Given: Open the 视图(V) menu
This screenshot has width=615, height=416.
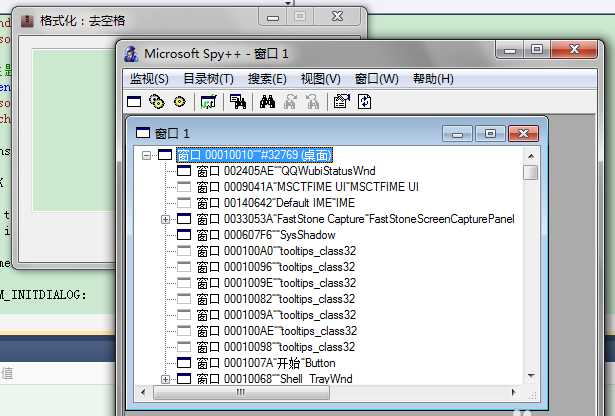Looking at the screenshot, I should coord(320,79).
